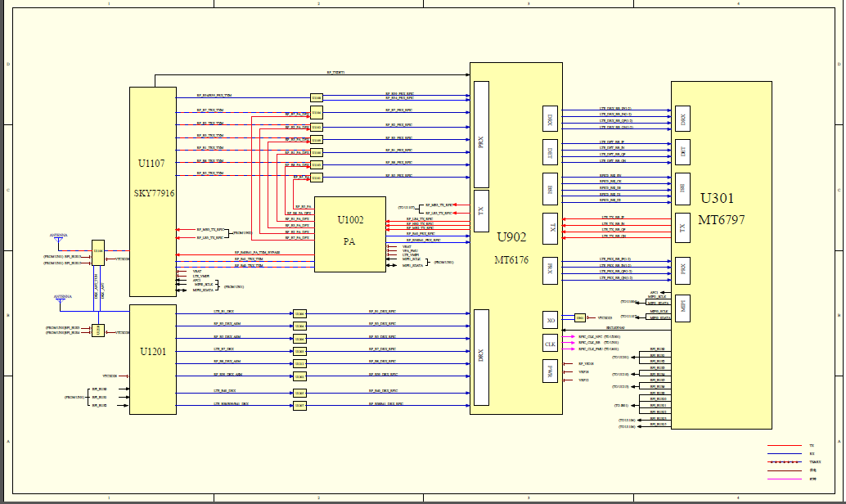Select the filter block on LTE_B1_DRX line
The width and height of the screenshot is (846, 504).
pos(299,313)
